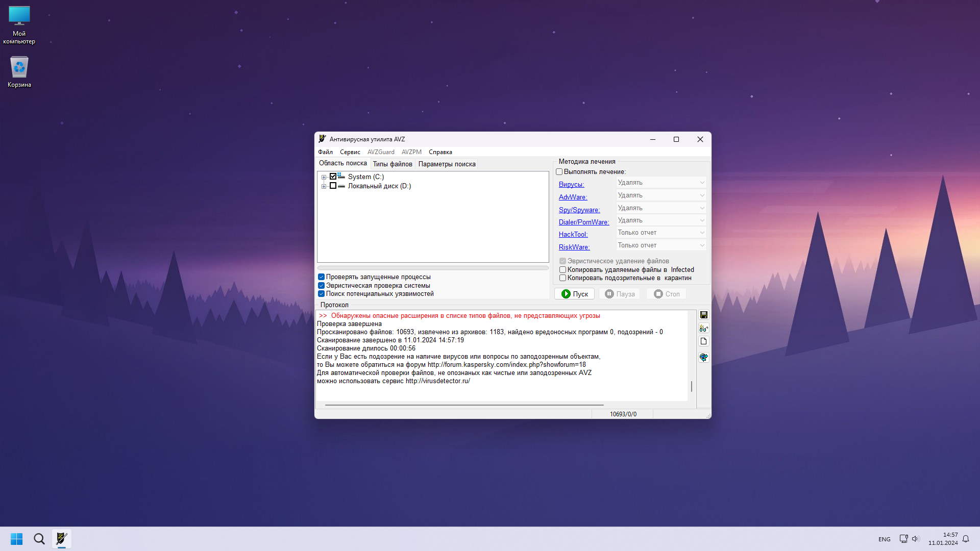Click the slider below the search area list
This screenshot has height=551, width=980.
(432, 268)
